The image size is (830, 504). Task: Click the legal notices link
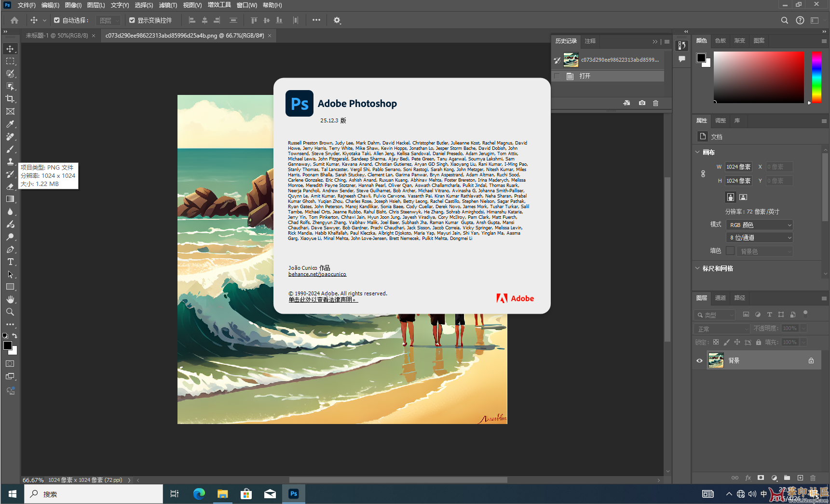323,300
